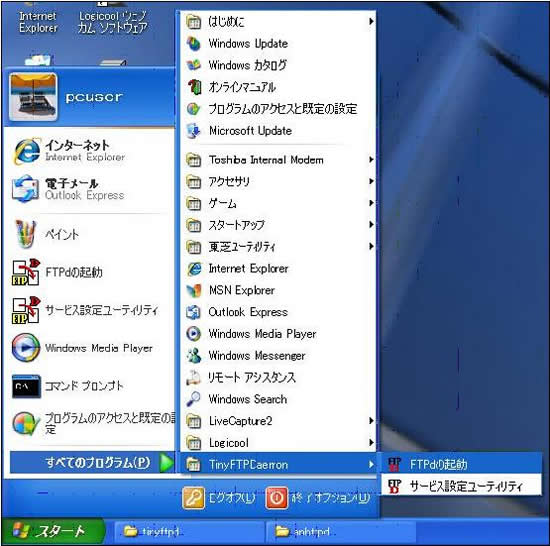The image size is (550, 546).
Task: Click Logicool ウェブカム ソフトウェア desktop shortcut
Action: point(112,22)
